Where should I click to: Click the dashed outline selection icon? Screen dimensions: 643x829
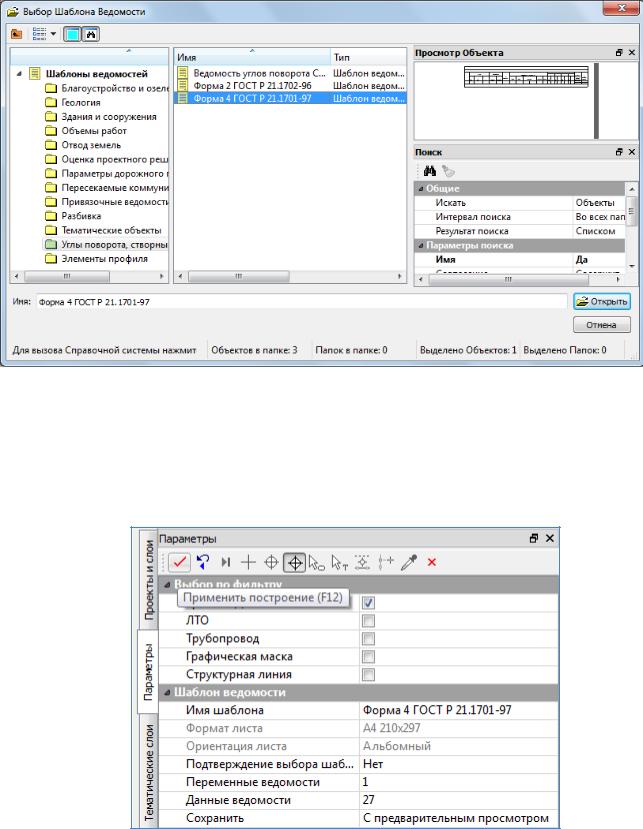[362, 562]
